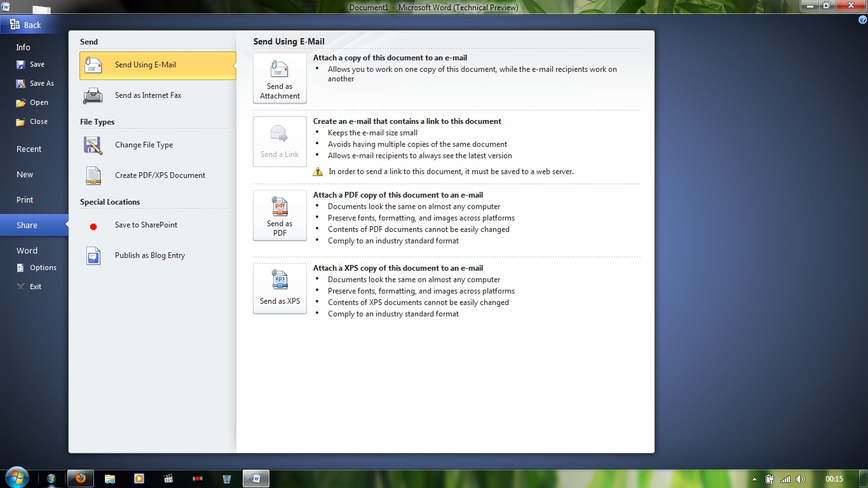Launch Windows Media Player from taskbar
This screenshot has width=868, height=488.
pyautogui.click(x=139, y=478)
